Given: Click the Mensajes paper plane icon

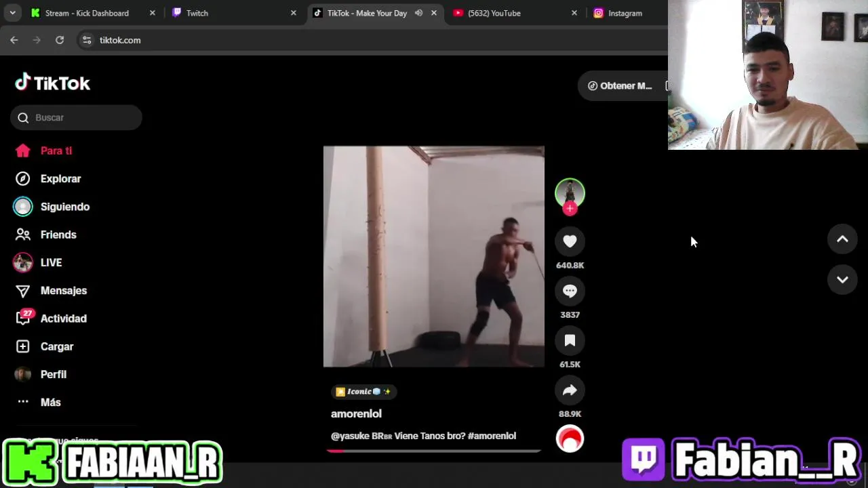Looking at the screenshot, I should point(23,291).
